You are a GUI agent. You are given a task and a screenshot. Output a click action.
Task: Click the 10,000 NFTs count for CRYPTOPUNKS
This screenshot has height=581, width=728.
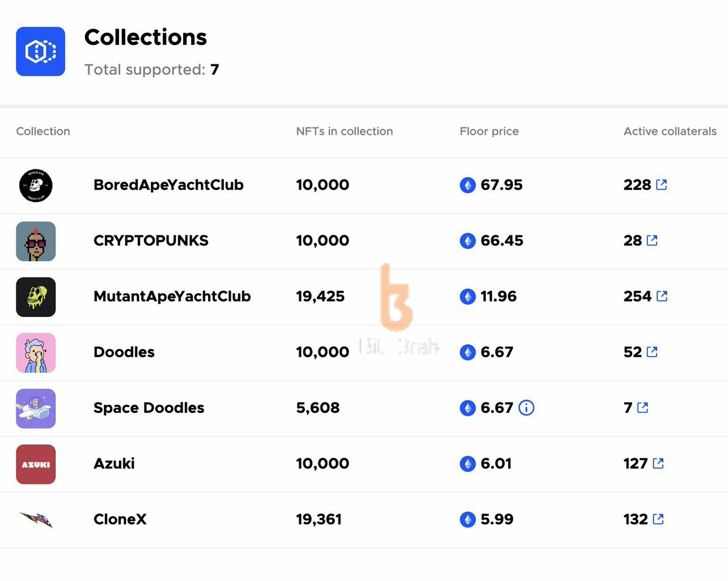pos(323,241)
